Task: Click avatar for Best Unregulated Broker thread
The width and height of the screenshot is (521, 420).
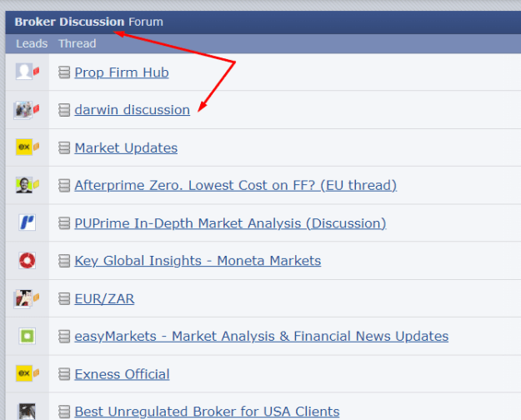Action: point(27,412)
